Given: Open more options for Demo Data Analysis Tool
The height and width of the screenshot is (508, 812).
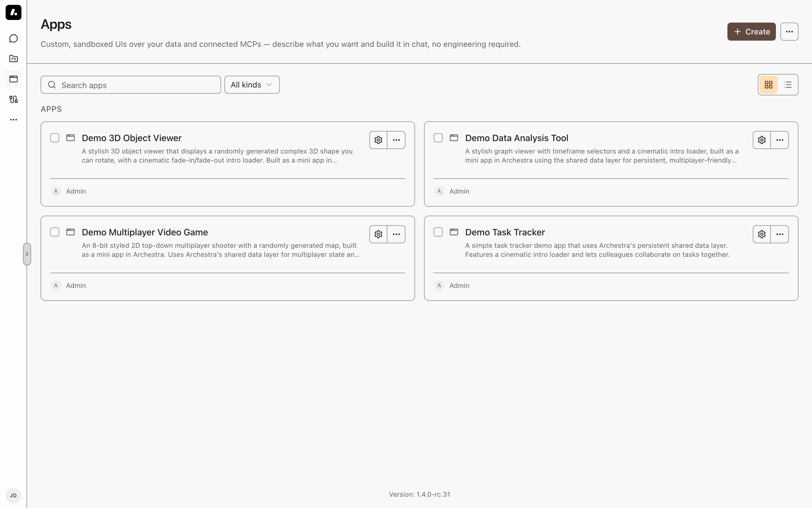Looking at the screenshot, I should [x=780, y=140].
